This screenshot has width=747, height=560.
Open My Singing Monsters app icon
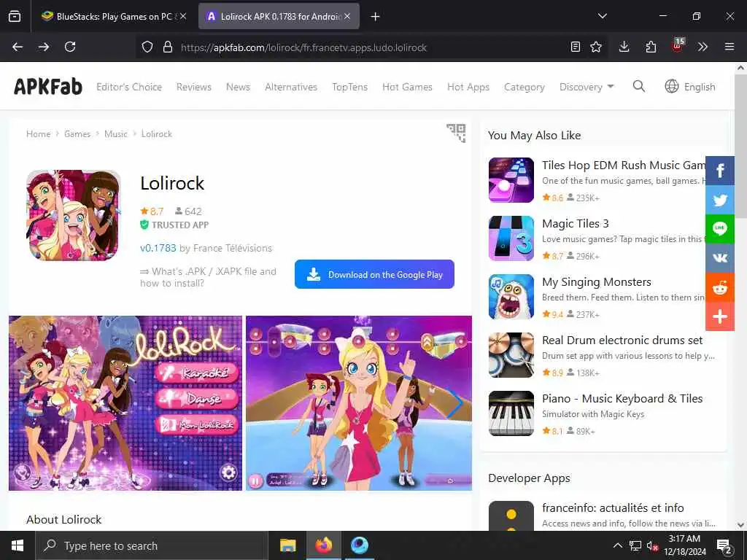(x=511, y=297)
